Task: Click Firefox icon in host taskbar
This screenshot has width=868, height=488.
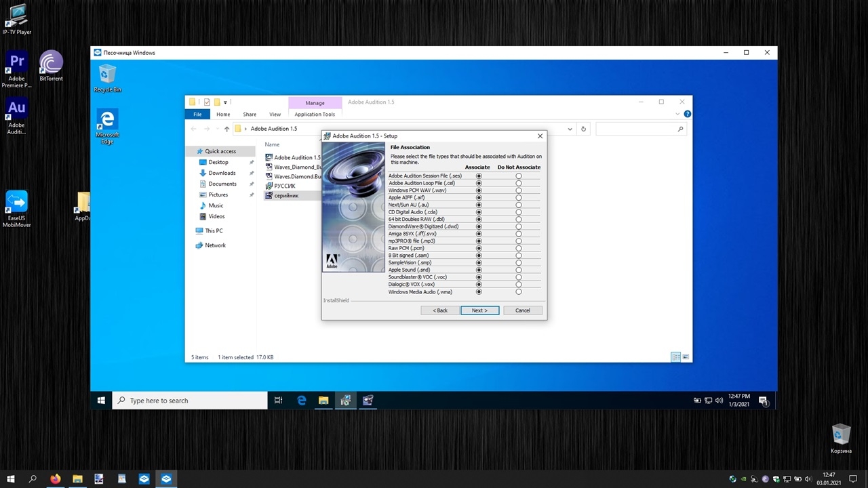Action: click(55, 479)
